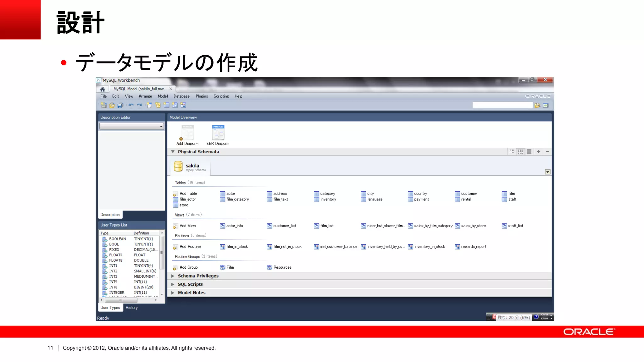This screenshot has width=644, height=362.
Task: Click the Type column header
Action: 115,233
